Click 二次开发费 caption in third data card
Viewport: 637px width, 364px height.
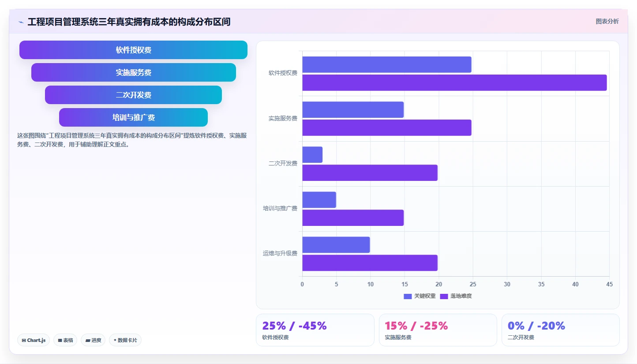tap(521, 338)
